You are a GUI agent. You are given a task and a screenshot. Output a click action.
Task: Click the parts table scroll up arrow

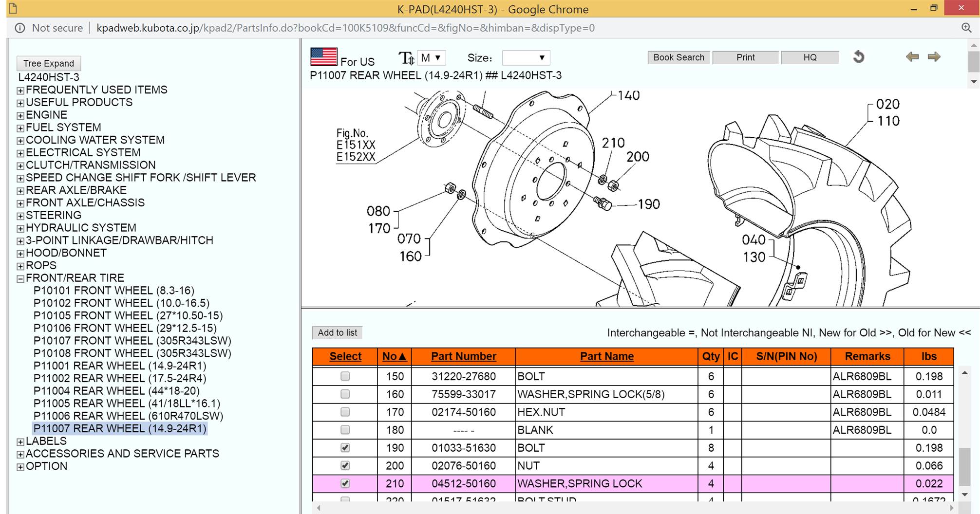[x=964, y=373]
